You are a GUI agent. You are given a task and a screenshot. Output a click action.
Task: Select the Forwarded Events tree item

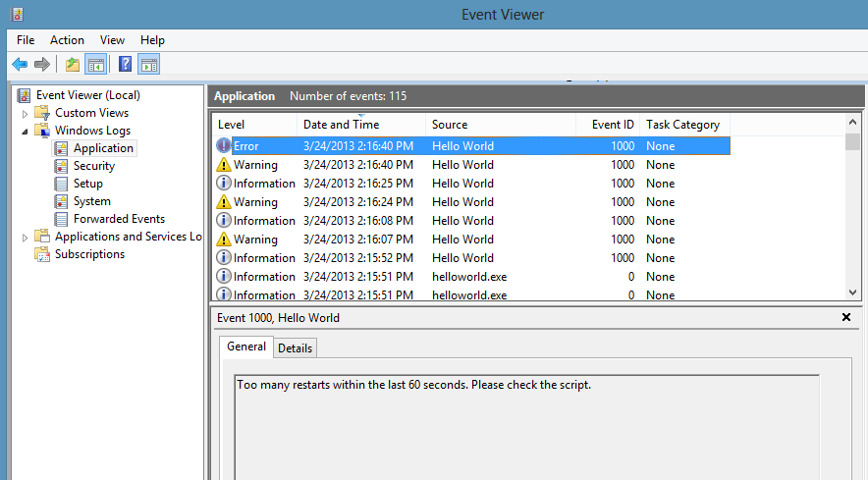[119, 219]
